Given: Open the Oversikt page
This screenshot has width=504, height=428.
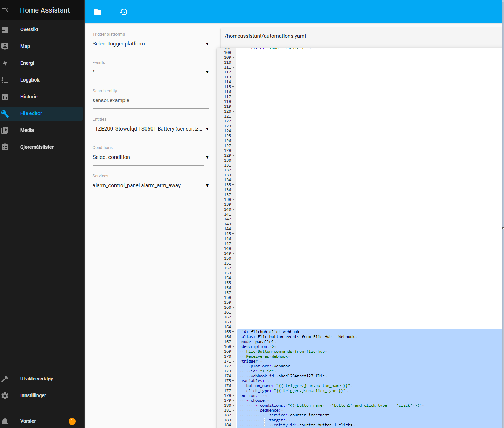Looking at the screenshot, I should click(x=29, y=29).
